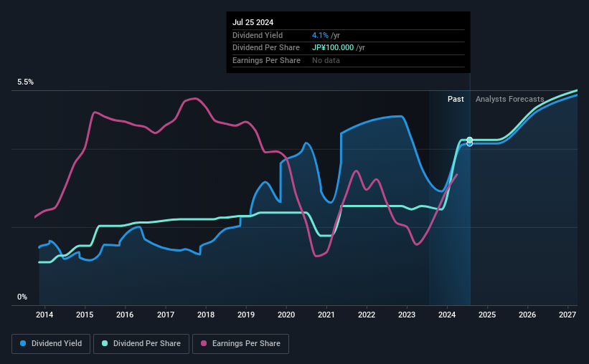The width and height of the screenshot is (589, 364).
Task: Click the 0% y-axis label
Action: [x=22, y=297]
